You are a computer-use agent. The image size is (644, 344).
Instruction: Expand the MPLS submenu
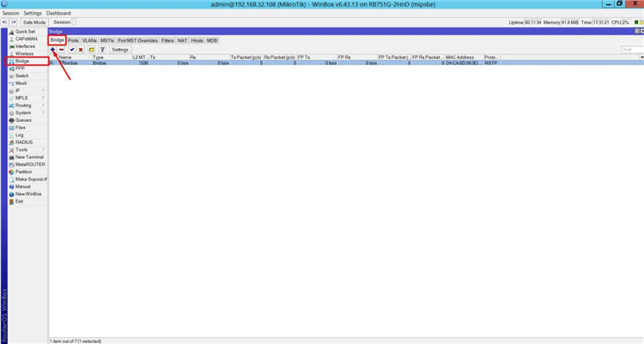point(27,98)
